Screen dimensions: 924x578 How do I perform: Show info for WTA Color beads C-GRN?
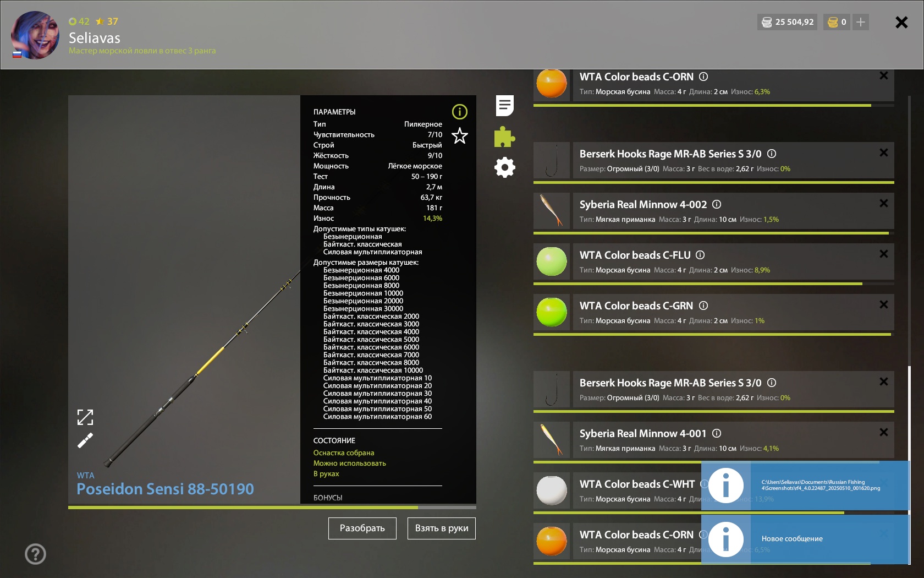(703, 306)
